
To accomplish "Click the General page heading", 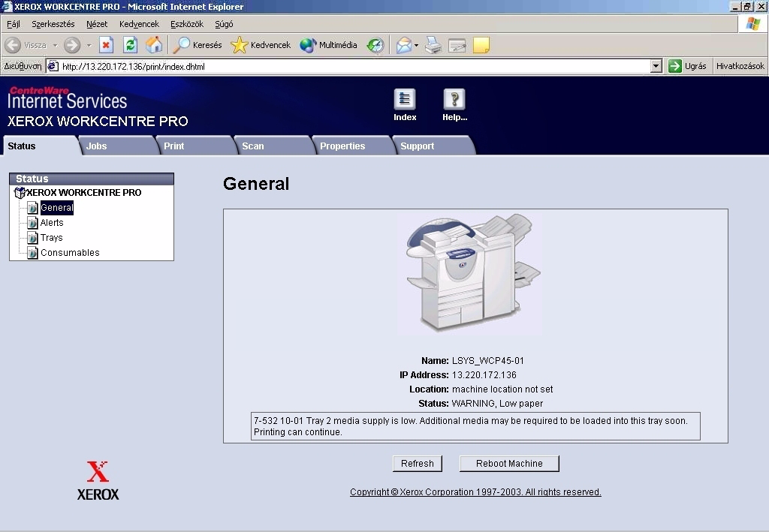I will click(256, 184).
